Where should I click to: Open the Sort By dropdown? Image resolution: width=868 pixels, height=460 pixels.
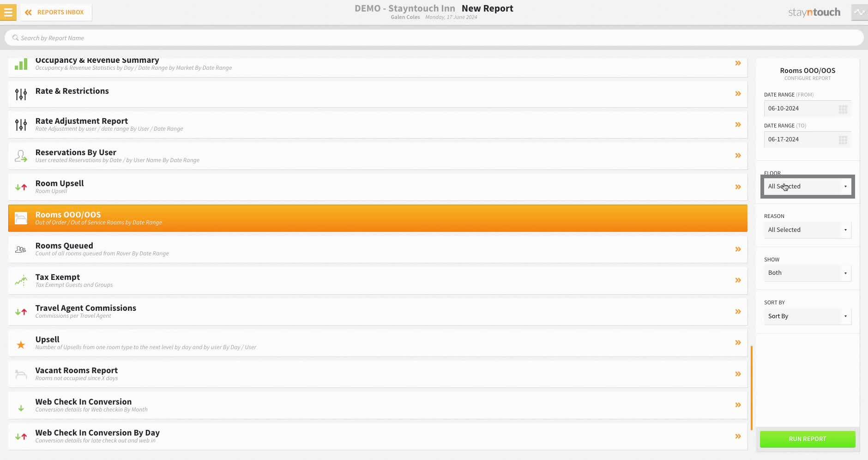[x=807, y=316]
